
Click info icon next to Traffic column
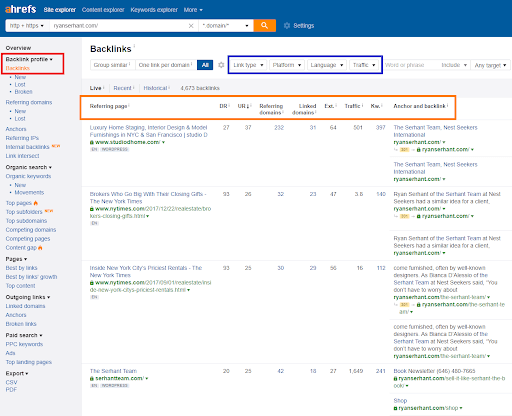click(362, 105)
